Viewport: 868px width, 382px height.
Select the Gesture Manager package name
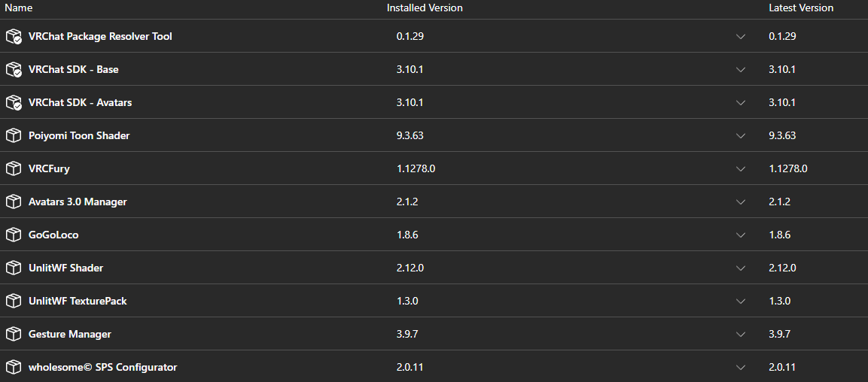[70, 334]
